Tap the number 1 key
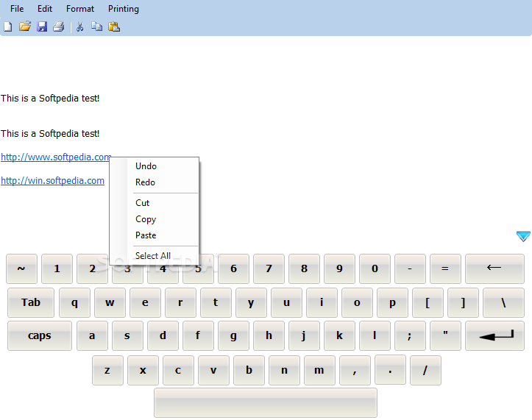 click(x=57, y=268)
